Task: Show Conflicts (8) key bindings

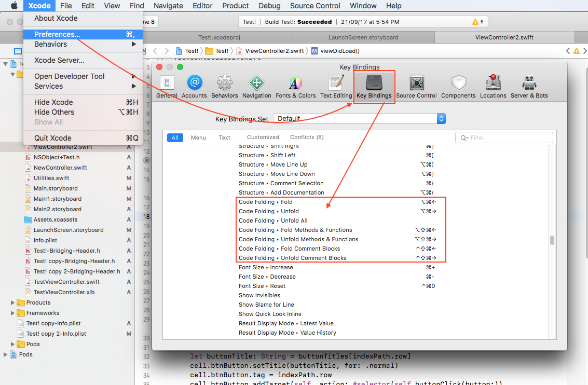Action: click(307, 137)
